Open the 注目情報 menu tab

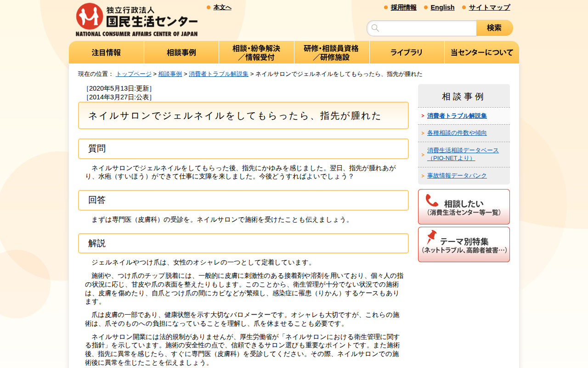coord(107,52)
